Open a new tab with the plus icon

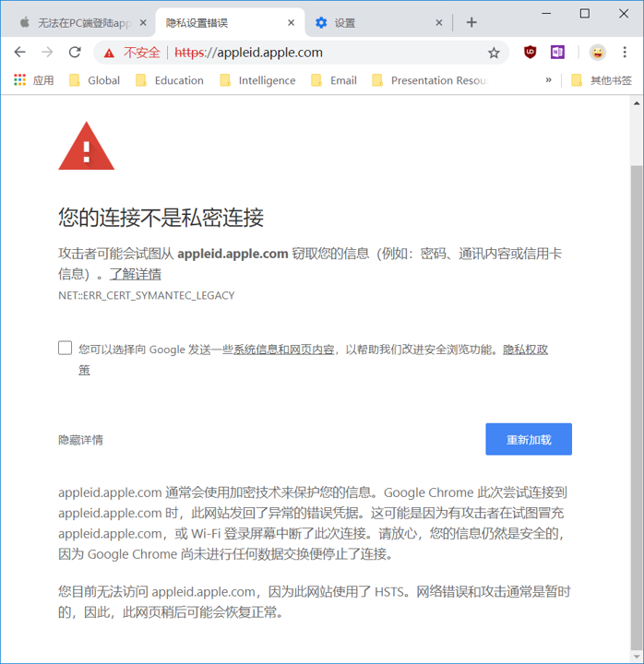471,22
